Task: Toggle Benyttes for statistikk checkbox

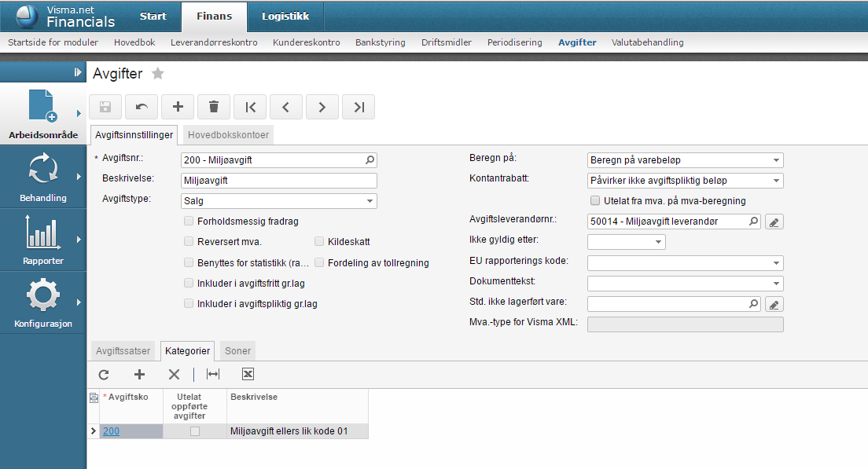Action: (189, 262)
